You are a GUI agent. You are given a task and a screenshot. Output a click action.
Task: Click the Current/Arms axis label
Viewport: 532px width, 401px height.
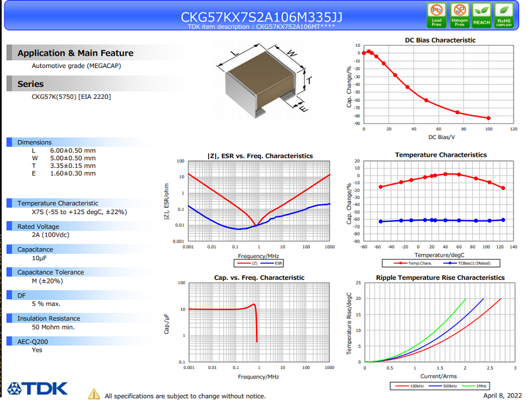[x=439, y=376]
